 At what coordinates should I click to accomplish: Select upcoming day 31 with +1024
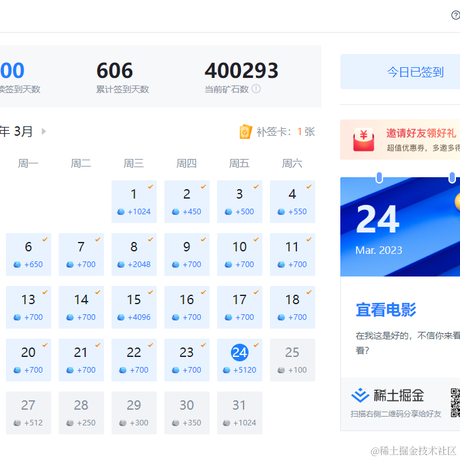coord(239,413)
